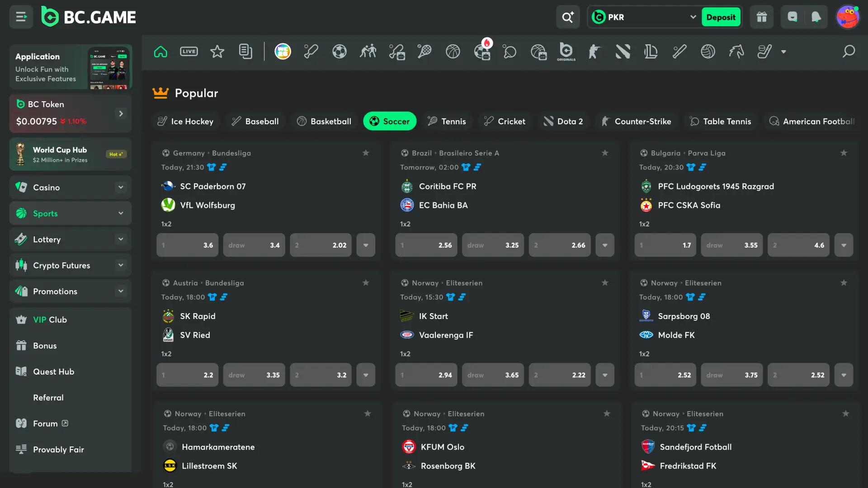
Task: Select the cricket bat sport icon
Action: click(311, 52)
